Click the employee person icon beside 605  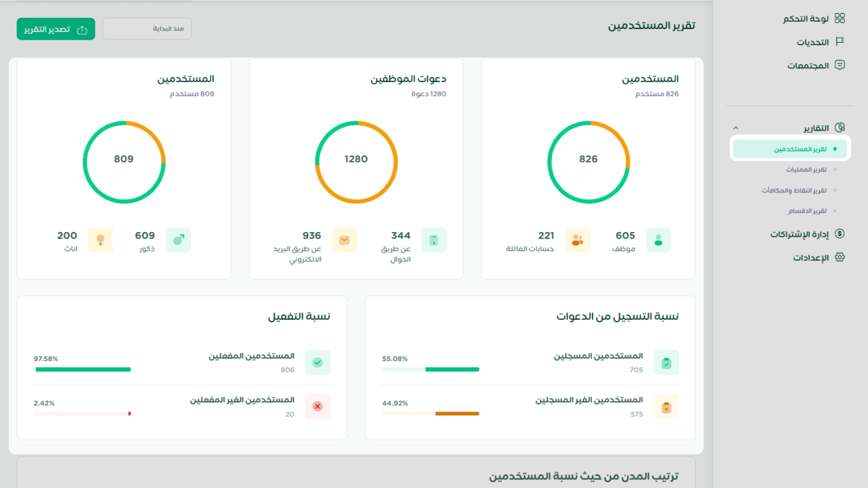click(659, 240)
